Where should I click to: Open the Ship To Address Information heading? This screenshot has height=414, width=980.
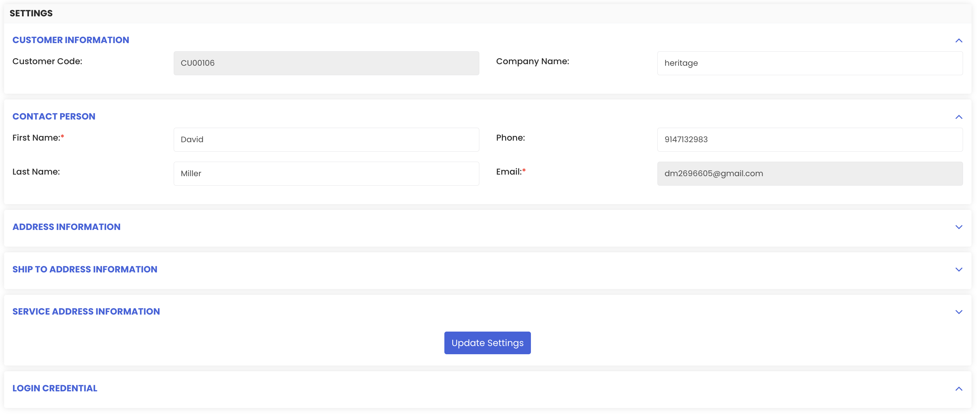(x=84, y=269)
